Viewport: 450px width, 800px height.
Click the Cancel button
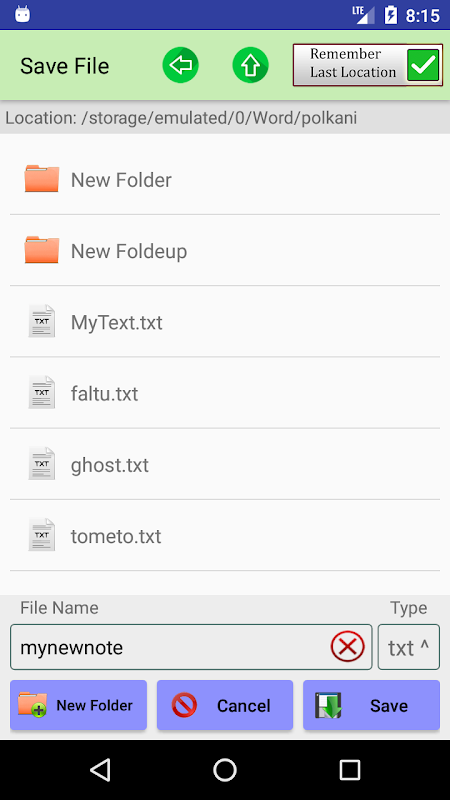coord(225,705)
